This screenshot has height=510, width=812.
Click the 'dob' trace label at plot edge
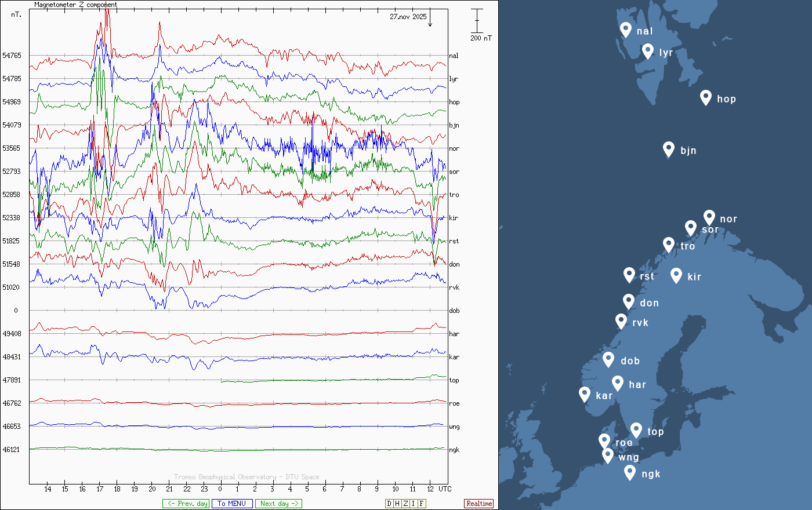(x=454, y=311)
